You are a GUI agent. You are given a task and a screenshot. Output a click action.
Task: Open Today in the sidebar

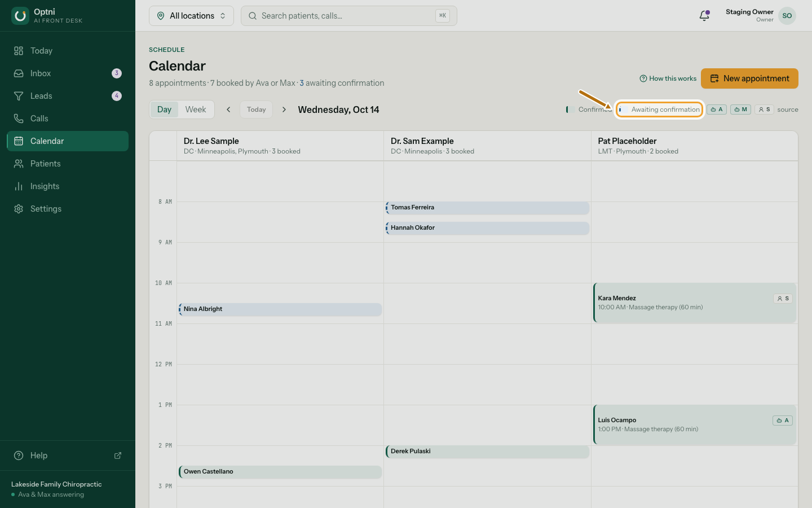point(68,51)
